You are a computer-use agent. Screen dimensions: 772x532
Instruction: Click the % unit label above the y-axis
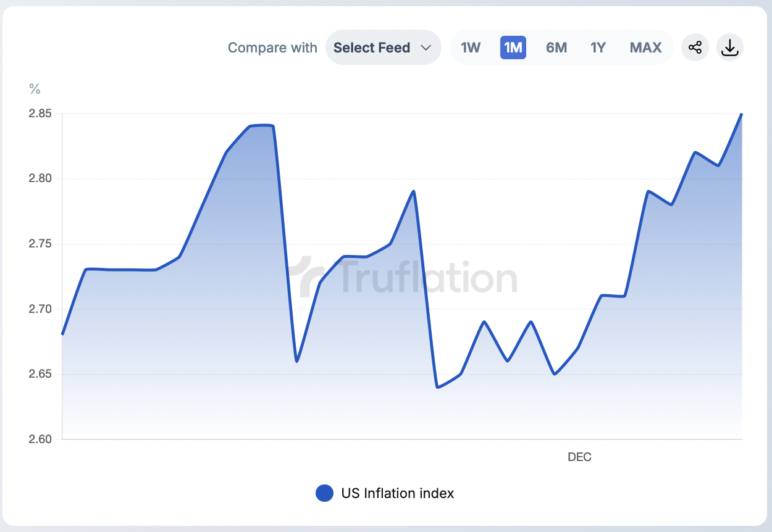[35, 89]
